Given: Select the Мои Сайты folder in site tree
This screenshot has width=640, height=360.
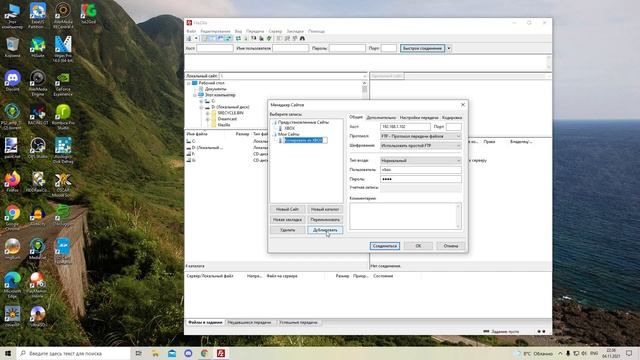Looking at the screenshot, I should tap(289, 134).
